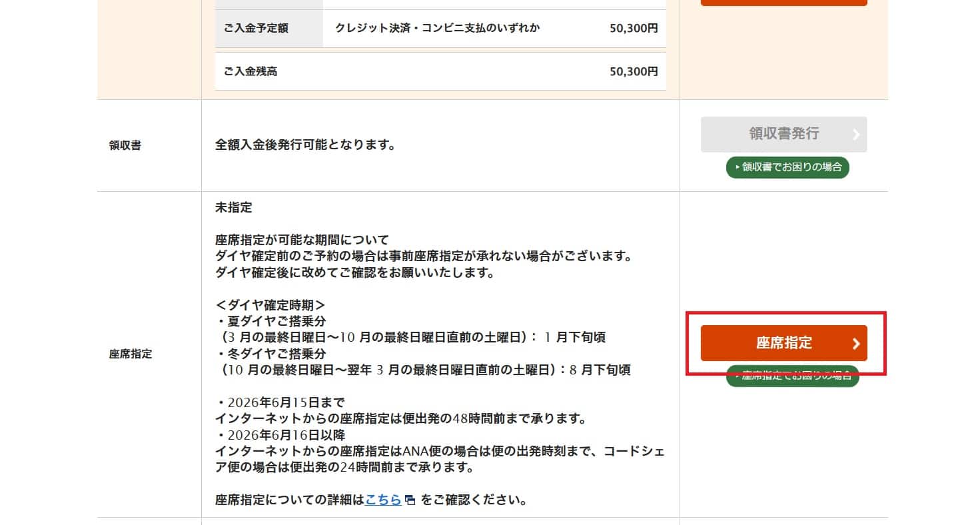
Task: Click the orange 座席指定 button
Action: [x=783, y=343]
